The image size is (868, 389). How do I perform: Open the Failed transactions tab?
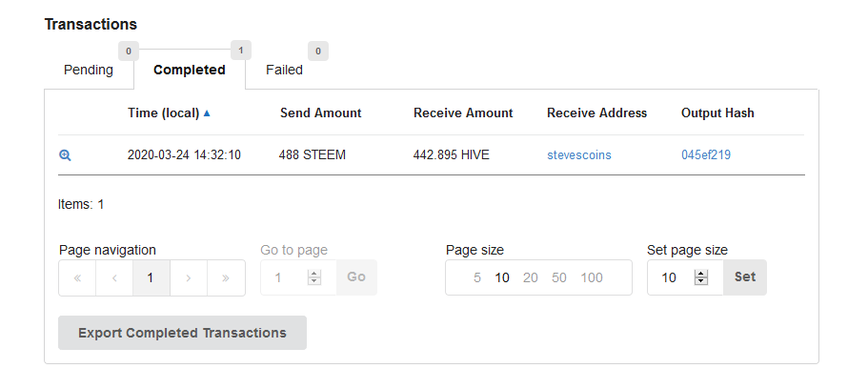point(284,71)
